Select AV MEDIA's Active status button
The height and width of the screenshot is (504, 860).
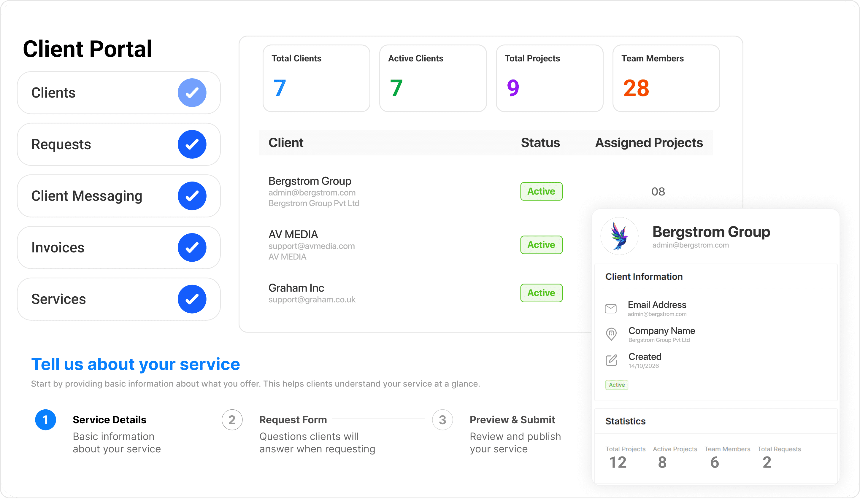[541, 245]
